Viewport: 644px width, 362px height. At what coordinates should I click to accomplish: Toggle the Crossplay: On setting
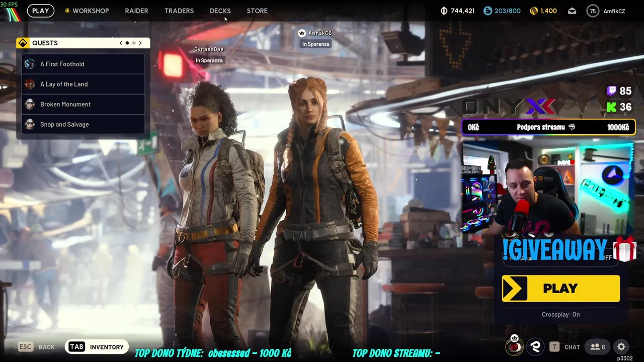click(x=560, y=314)
